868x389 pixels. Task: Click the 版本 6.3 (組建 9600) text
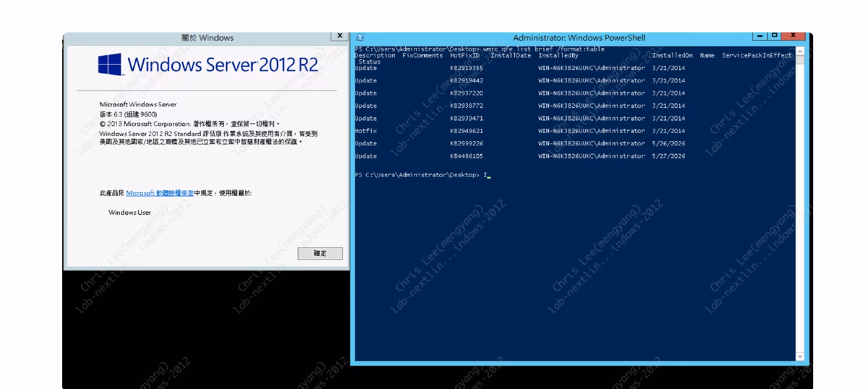(x=128, y=114)
